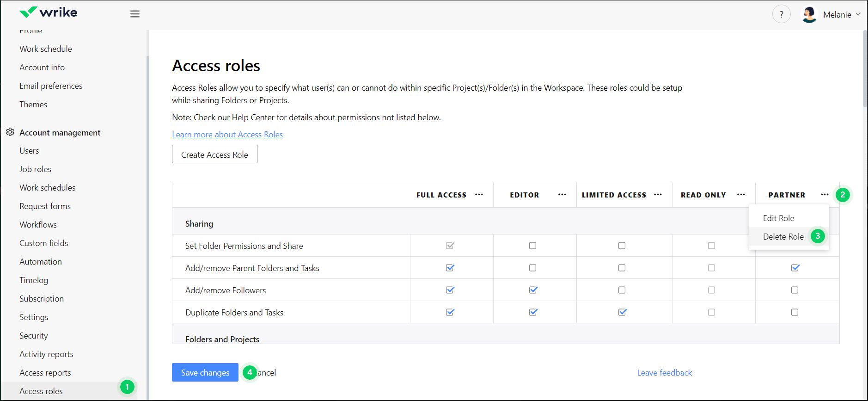Click Melanie's profile avatar
The width and height of the screenshot is (868, 401).
point(809,14)
